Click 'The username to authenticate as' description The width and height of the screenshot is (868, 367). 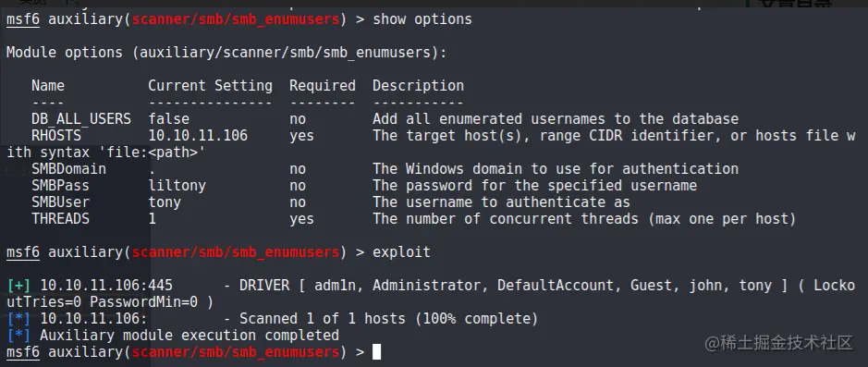pyautogui.click(x=501, y=202)
